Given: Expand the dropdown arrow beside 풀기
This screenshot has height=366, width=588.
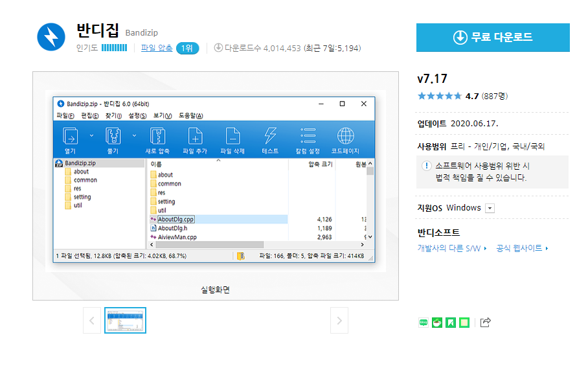Looking at the screenshot, I should 134,135.
